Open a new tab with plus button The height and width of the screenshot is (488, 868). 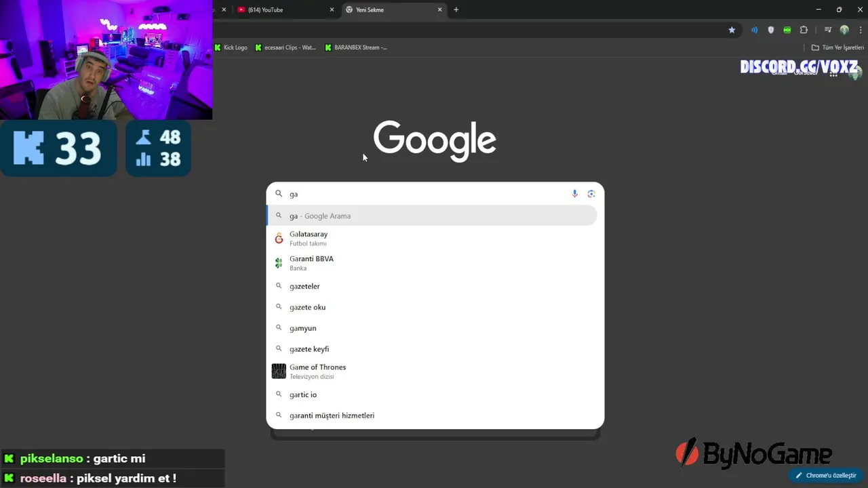[x=456, y=9]
